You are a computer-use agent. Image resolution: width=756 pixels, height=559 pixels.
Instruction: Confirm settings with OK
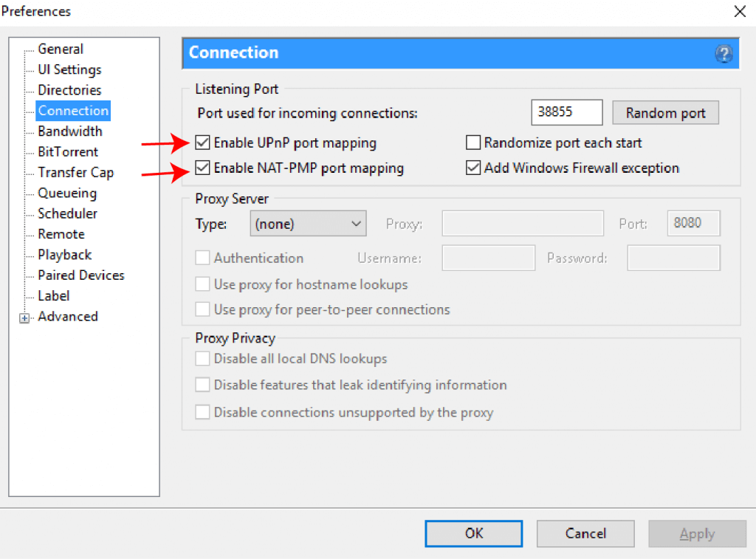coord(473,533)
